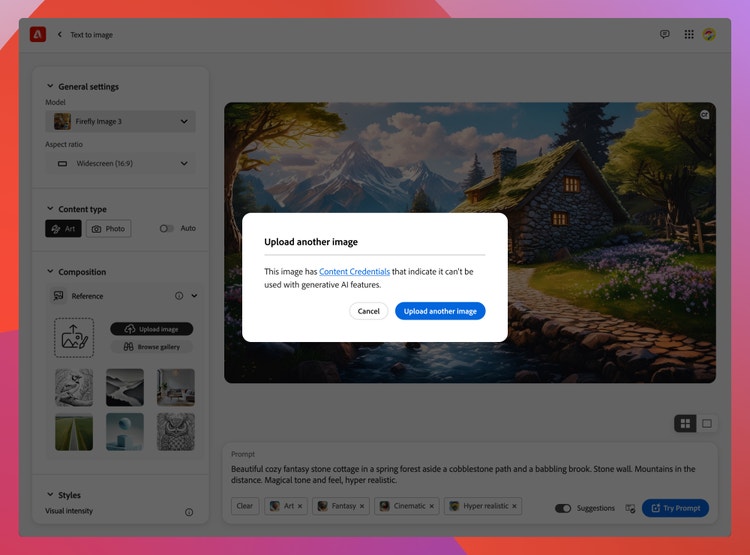Screen dimensions: 750x555
Task: Click the Browse gallery button
Action: click(152, 347)
